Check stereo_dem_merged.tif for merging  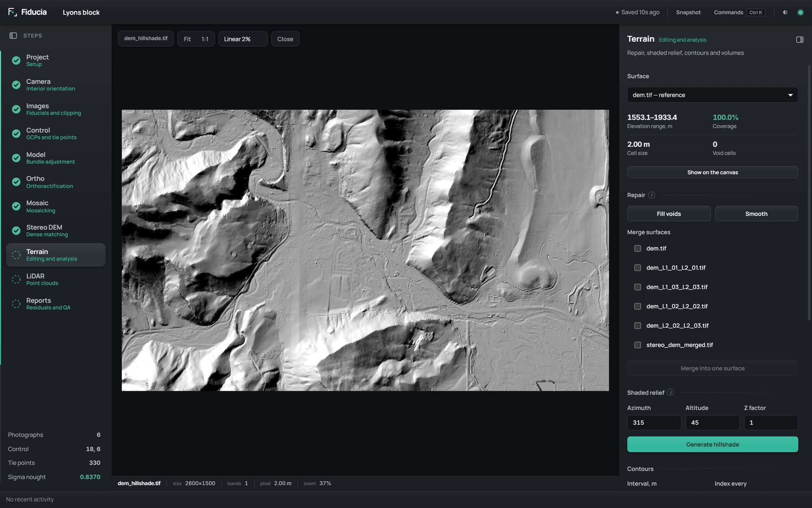637,345
